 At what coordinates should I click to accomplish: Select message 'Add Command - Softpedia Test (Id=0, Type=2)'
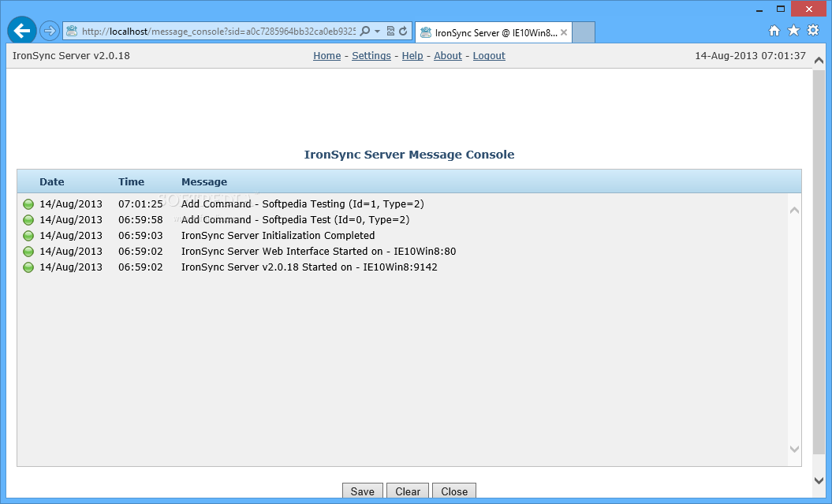pos(296,219)
